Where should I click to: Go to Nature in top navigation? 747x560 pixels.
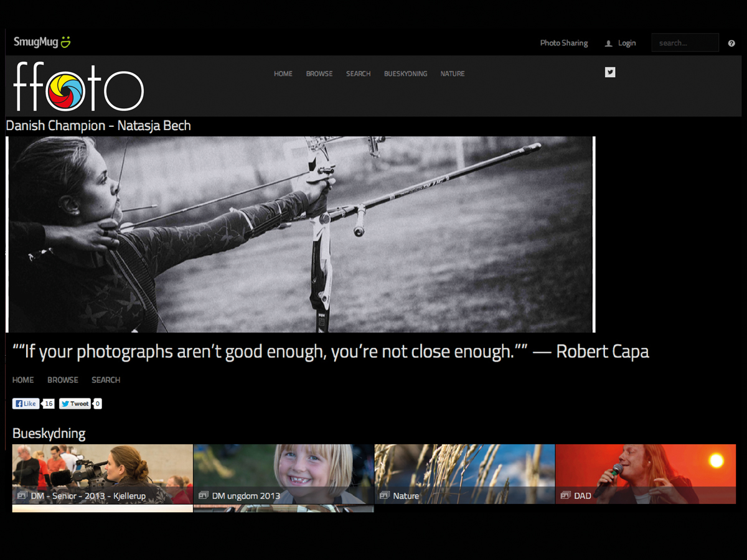[453, 73]
